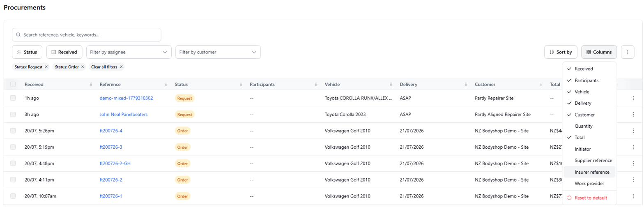The height and width of the screenshot is (207, 644).
Task: Focus the search reference, vehicle, keywords field
Action: coord(86,35)
